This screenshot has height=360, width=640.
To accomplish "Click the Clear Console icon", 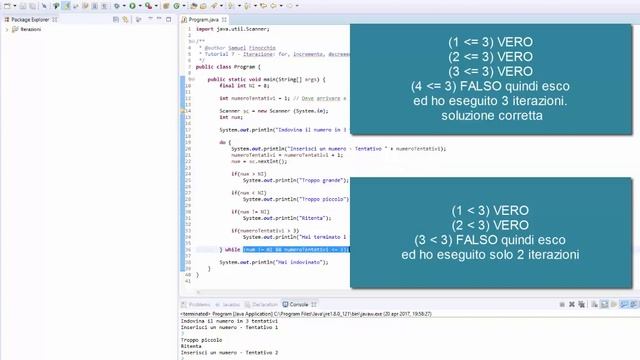I will click(x=594, y=304).
